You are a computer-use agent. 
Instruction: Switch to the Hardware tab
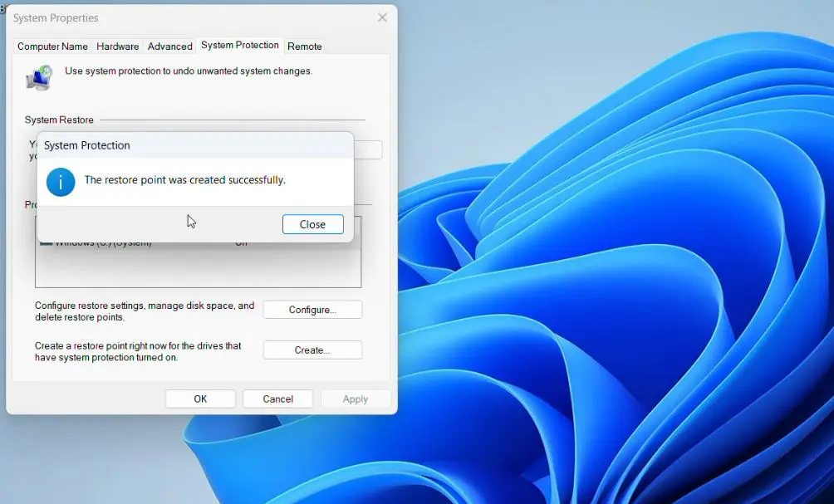(x=117, y=46)
